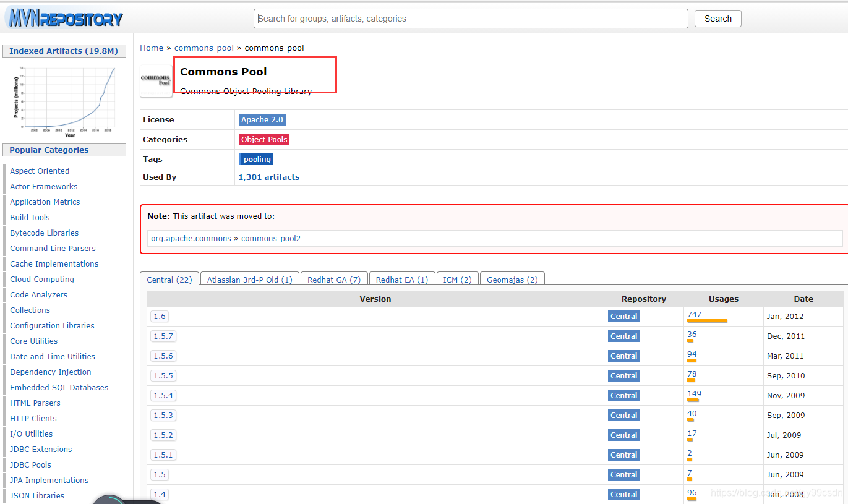Image resolution: width=848 pixels, height=504 pixels.
Task: Open version 1.5.4
Action: coord(163,395)
